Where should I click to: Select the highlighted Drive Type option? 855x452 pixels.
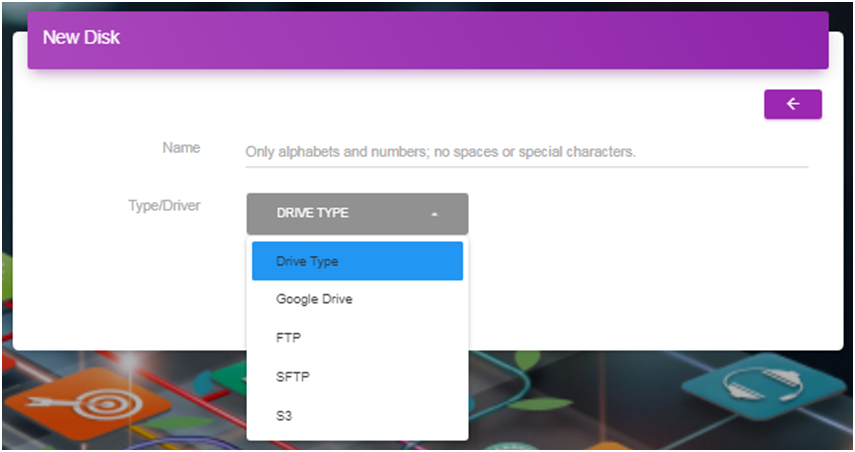click(x=357, y=261)
